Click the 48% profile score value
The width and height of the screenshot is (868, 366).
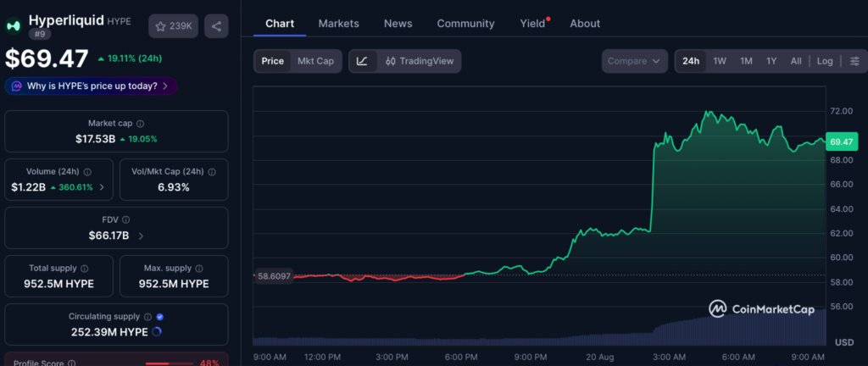[209, 363]
